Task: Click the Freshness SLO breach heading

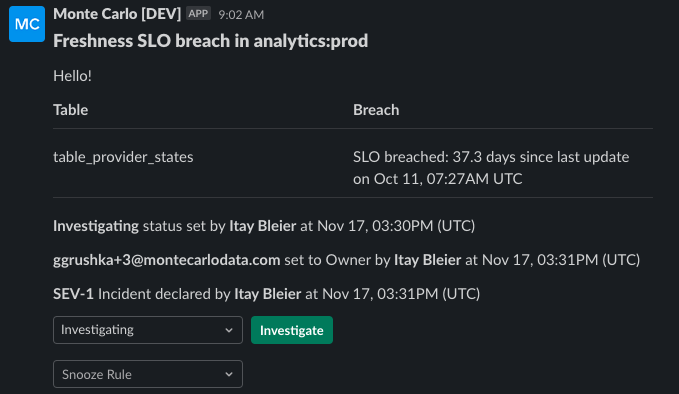Action: 210,41
